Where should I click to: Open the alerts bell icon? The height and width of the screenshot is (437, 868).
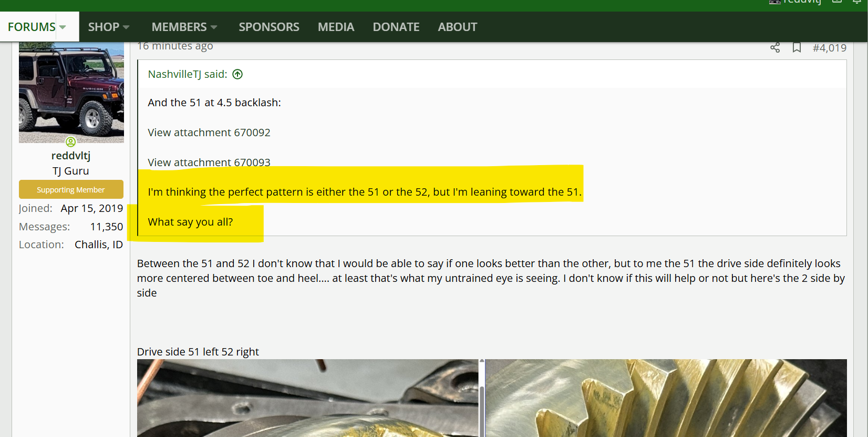[857, 2]
